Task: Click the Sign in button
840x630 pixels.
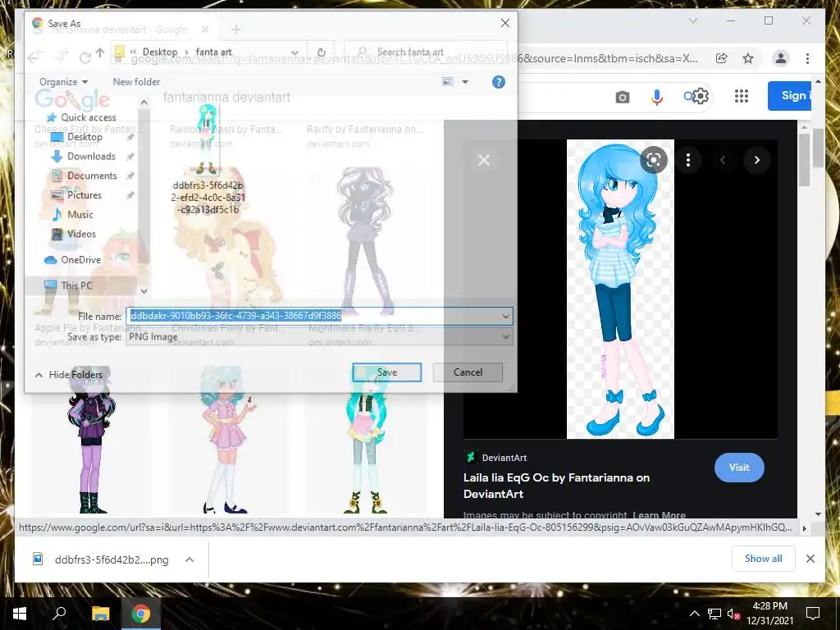Action: (790, 96)
